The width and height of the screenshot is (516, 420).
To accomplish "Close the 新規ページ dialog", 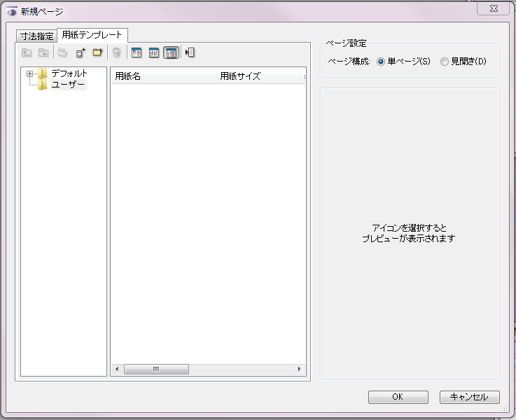I will (x=494, y=8).
